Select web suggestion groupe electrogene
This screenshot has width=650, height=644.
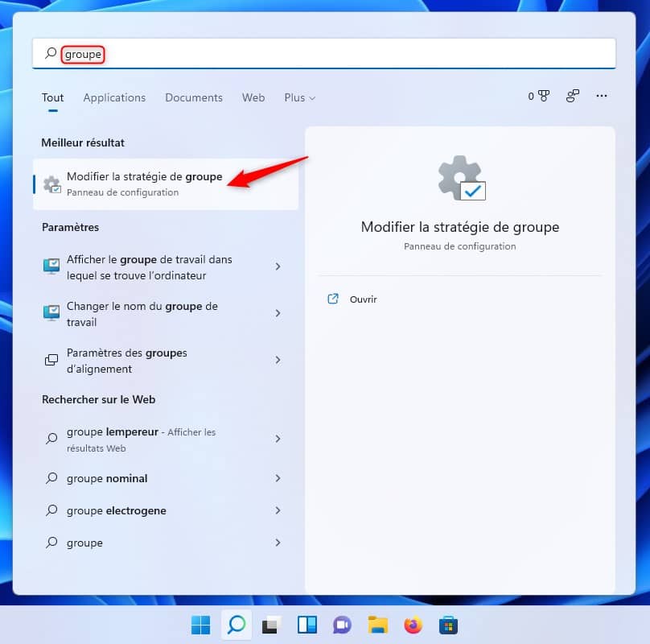pyautogui.click(x=166, y=510)
